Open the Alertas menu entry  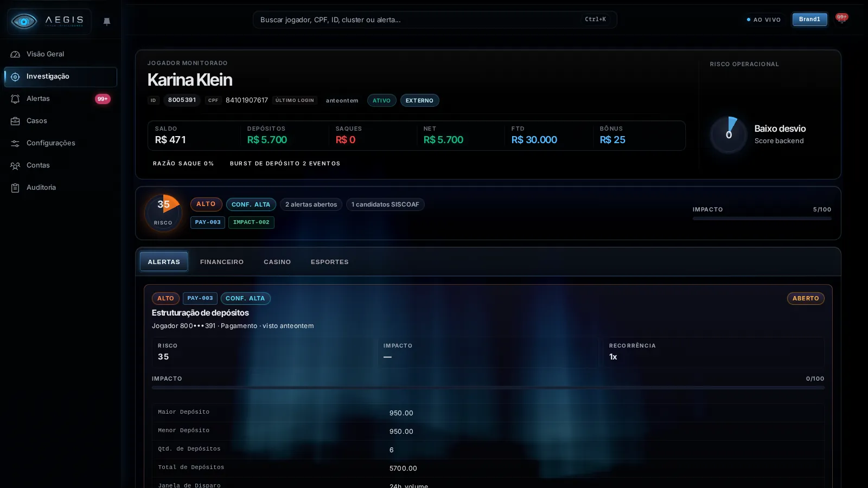60,99
